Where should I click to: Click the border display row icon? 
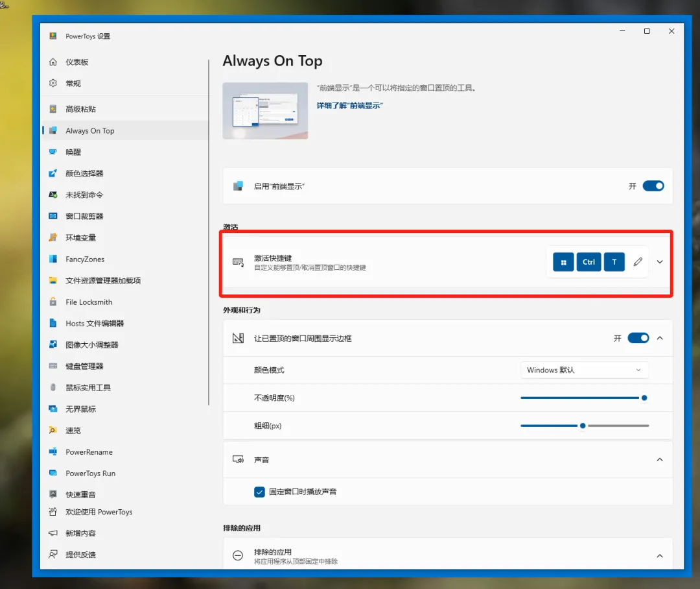click(238, 338)
